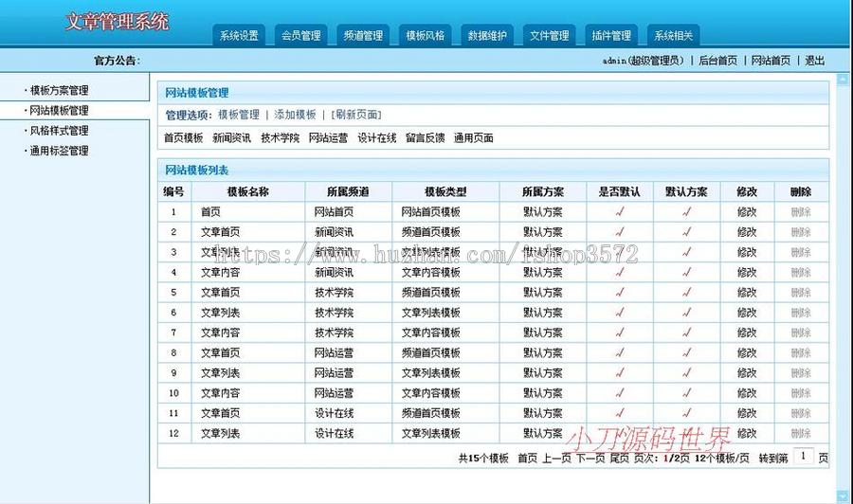Click 是否默认 checkmark in row 1
Screen dimensions: 853x504
tap(620, 212)
